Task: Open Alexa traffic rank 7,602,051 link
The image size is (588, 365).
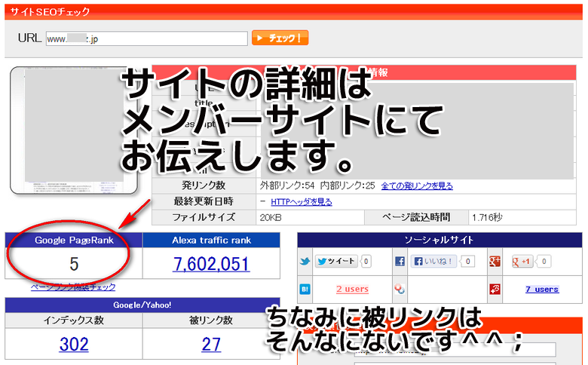Action: point(211,264)
